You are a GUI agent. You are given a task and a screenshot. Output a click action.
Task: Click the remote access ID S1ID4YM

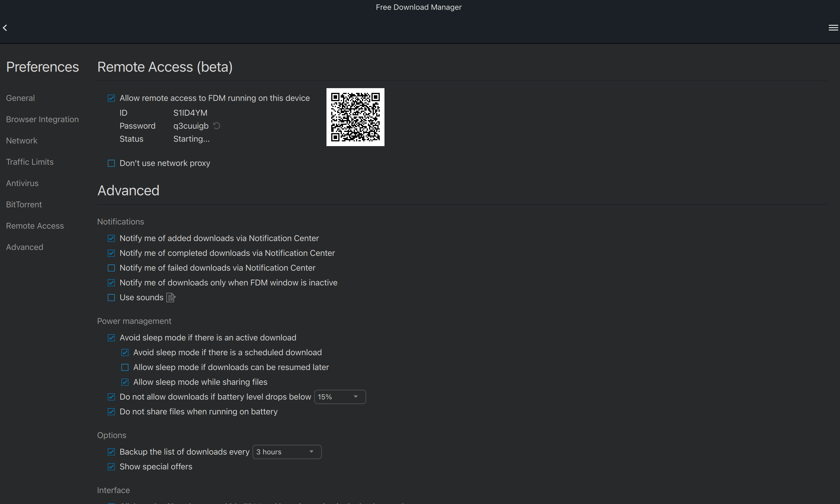[x=190, y=113]
